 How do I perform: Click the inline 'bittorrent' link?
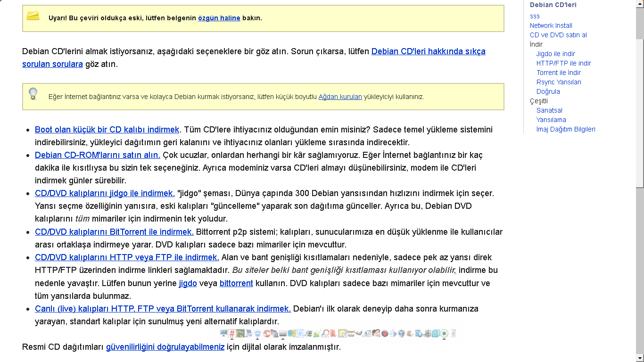[236, 283]
